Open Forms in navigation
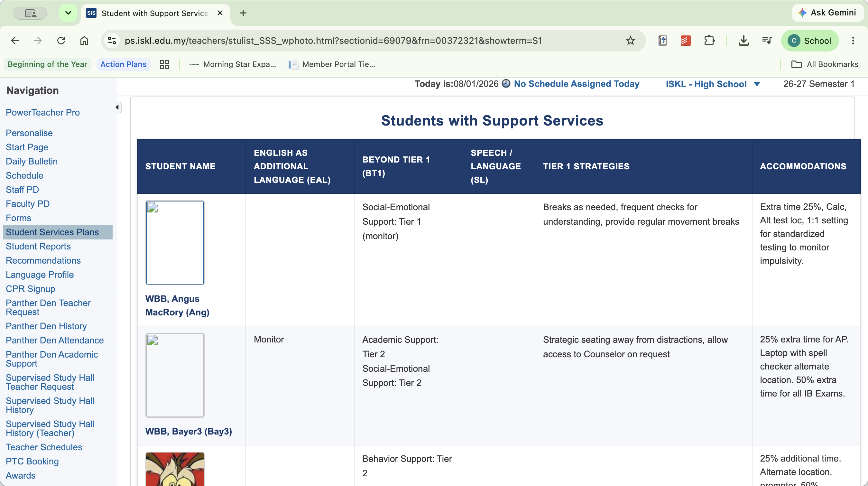The height and width of the screenshot is (486, 868). point(19,218)
